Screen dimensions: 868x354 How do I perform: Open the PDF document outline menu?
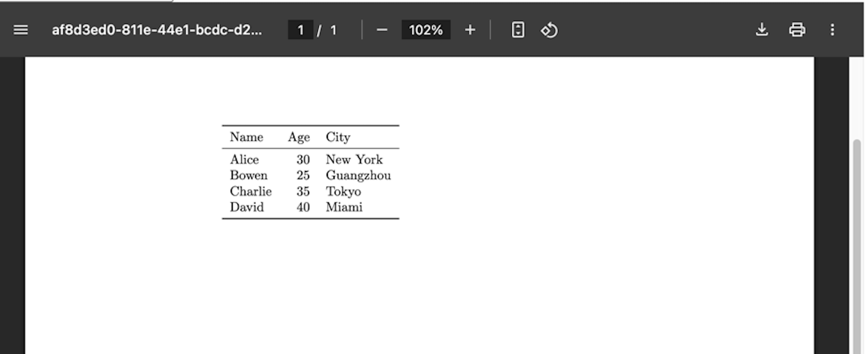[x=20, y=30]
